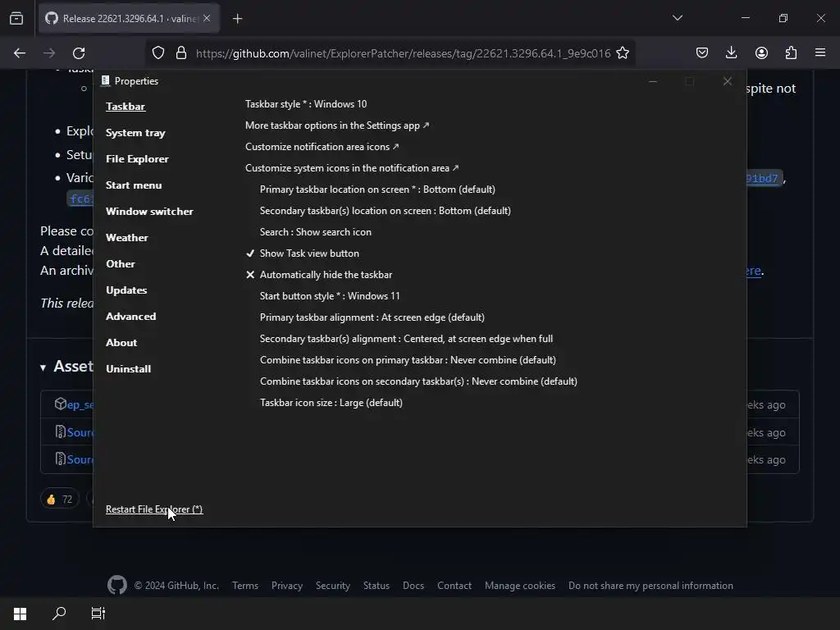Click the Firefox back arrow button

pyautogui.click(x=20, y=53)
